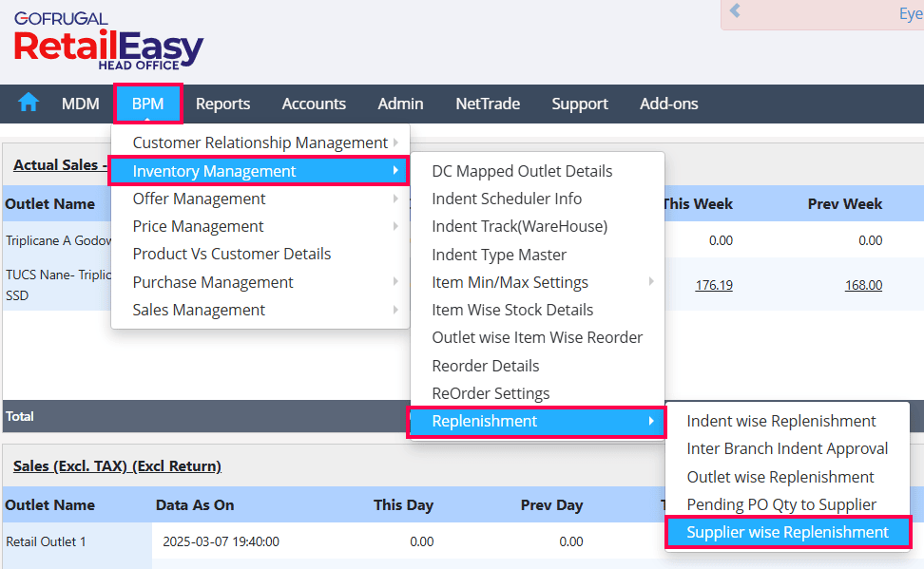
Task: Click the left arrow icon at top right
Action: click(735, 12)
